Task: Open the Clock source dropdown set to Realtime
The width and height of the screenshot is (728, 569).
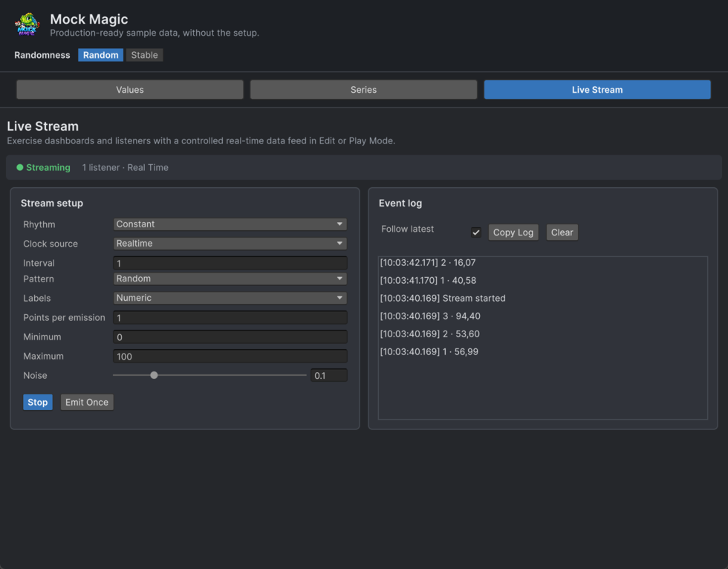Action: pos(230,244)
